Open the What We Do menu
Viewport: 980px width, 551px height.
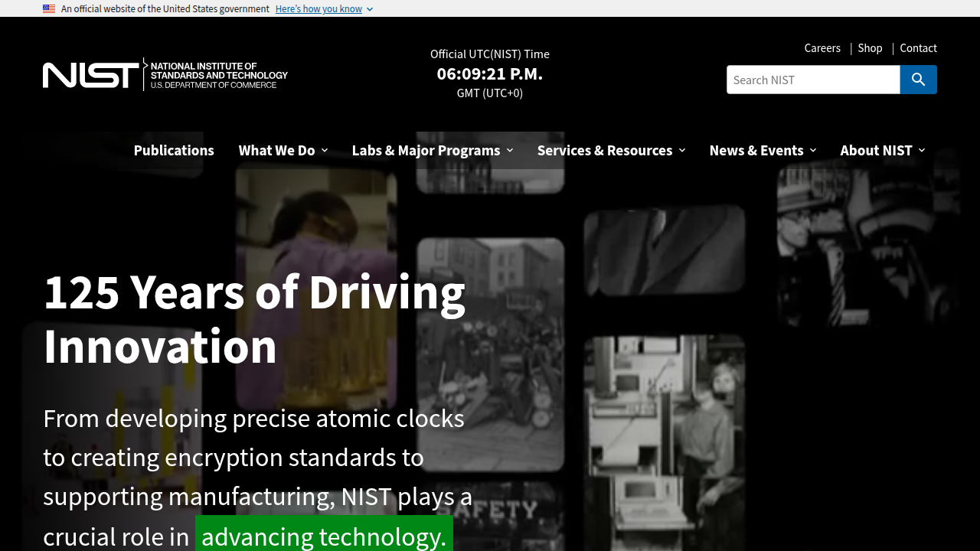click(x=283, y=150)
